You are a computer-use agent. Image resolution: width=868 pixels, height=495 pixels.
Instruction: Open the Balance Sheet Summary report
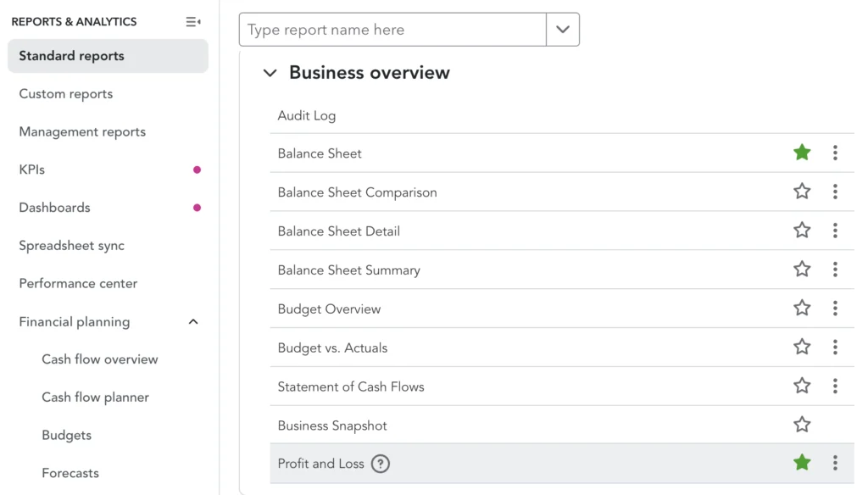348,270
